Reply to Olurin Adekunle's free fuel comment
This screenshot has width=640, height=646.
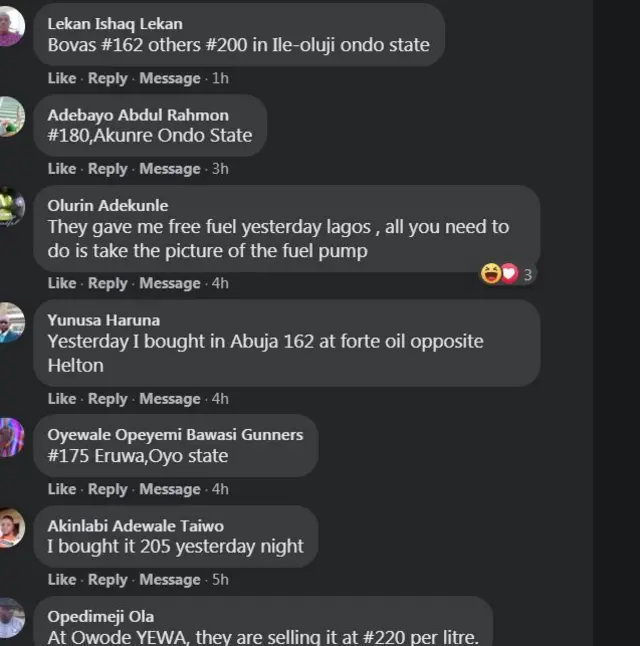108,283
